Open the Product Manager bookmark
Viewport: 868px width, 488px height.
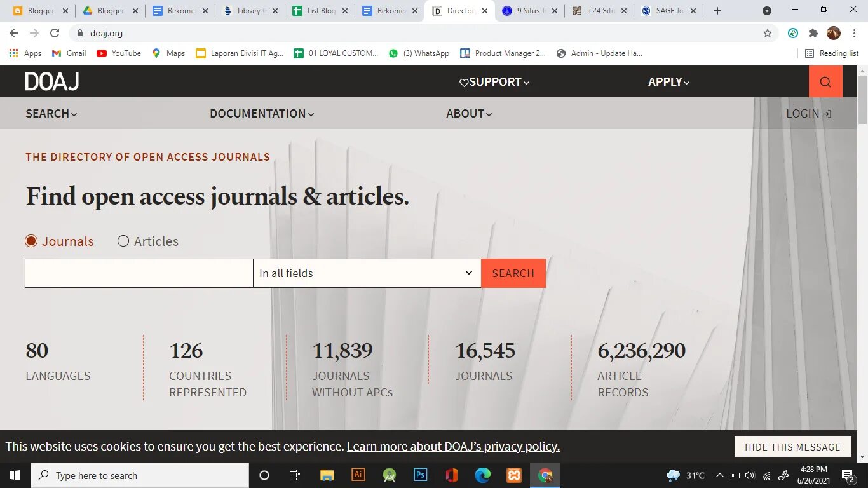click(x=503, y=53)
